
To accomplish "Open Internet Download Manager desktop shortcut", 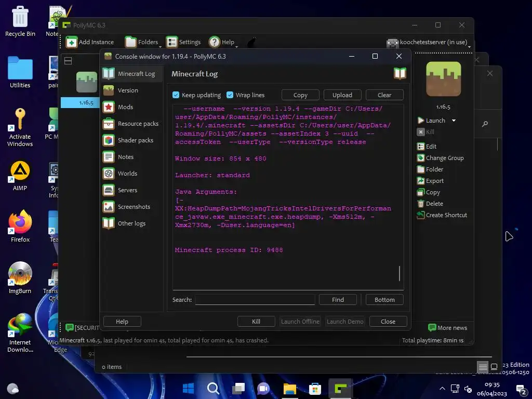I will (x=20, y=333).
